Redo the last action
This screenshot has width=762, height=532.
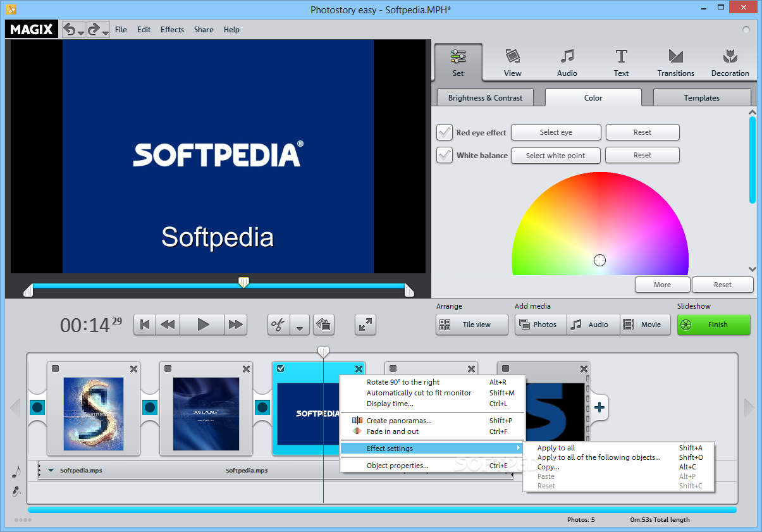pos(94,29)
